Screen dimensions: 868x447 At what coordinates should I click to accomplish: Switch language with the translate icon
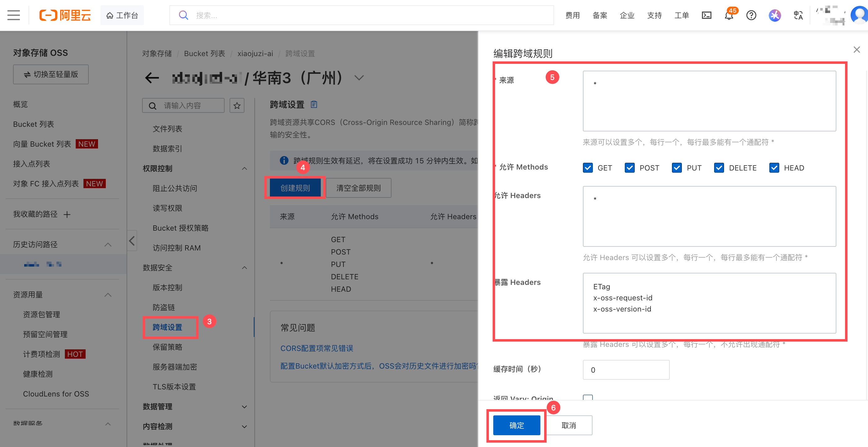798,15
